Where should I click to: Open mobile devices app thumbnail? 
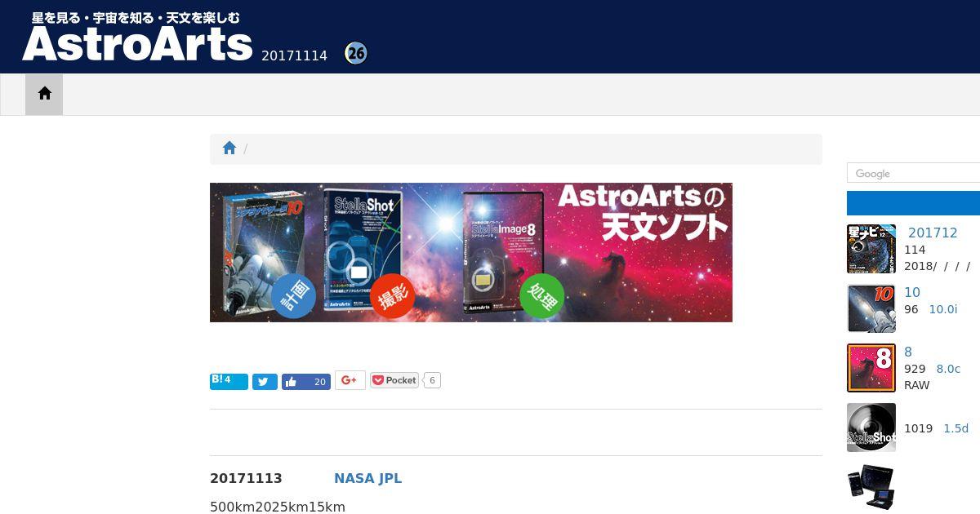coord(871,486)
